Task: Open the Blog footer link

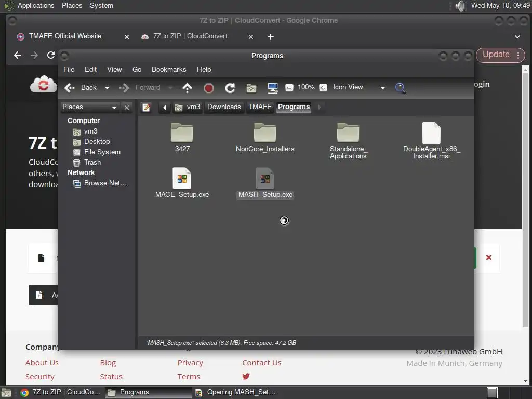Action: tap(108, 363)
